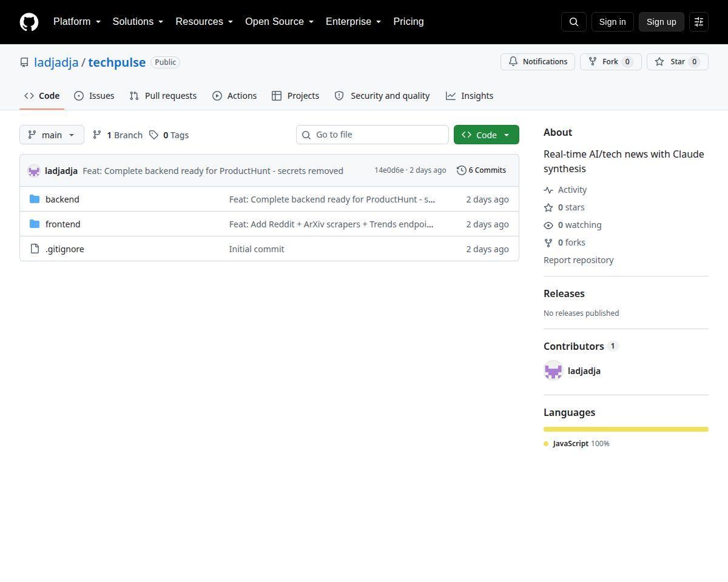Click the ladjadja avatar in commit bar
The image size is (728, 582).
[34, 171]
